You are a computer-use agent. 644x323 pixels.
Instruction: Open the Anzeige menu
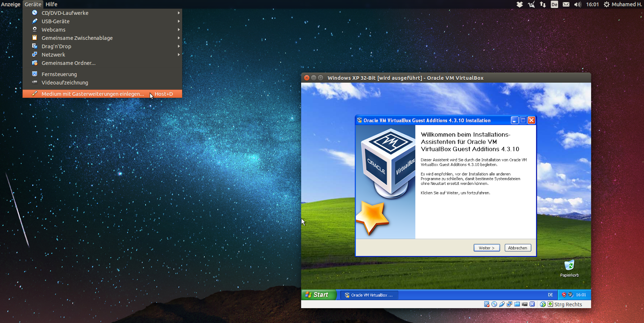point(11,4)
